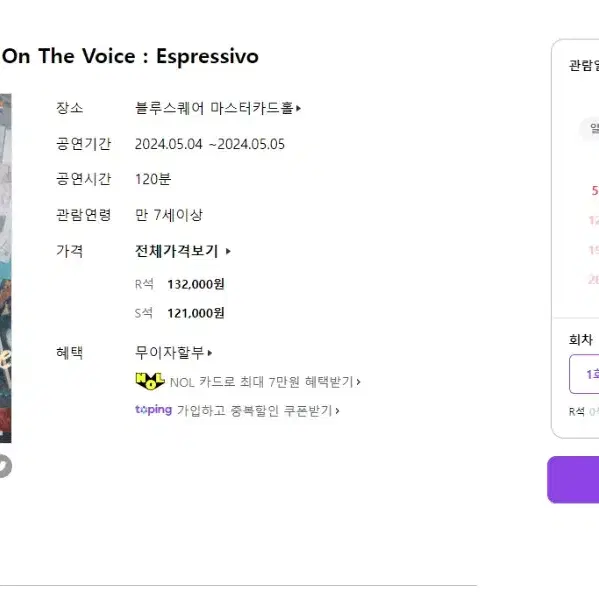Select date 19 in the calendar
Viewport: 599px width, 599px height.
[x=594, y=250]
